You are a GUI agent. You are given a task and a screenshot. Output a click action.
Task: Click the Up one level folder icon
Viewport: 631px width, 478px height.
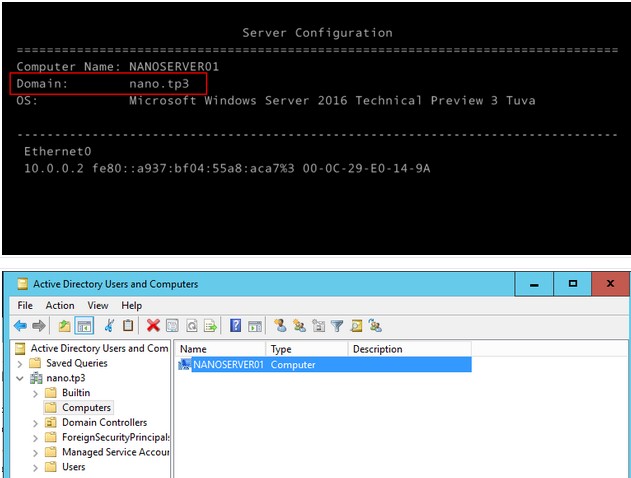coord(65,325)
